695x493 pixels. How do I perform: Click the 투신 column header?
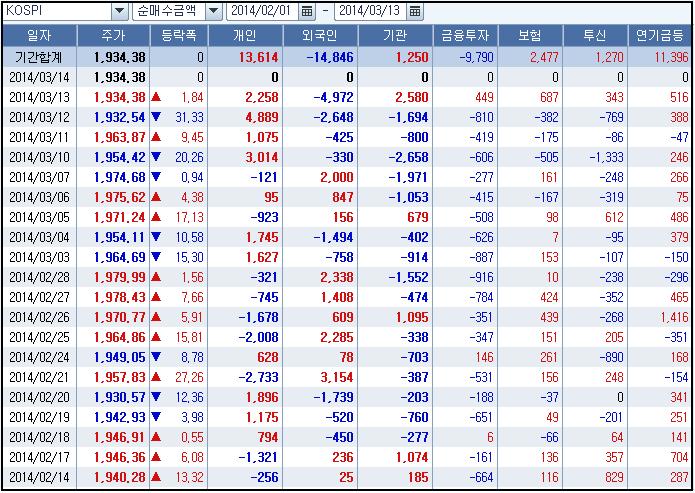coord(595,35)
